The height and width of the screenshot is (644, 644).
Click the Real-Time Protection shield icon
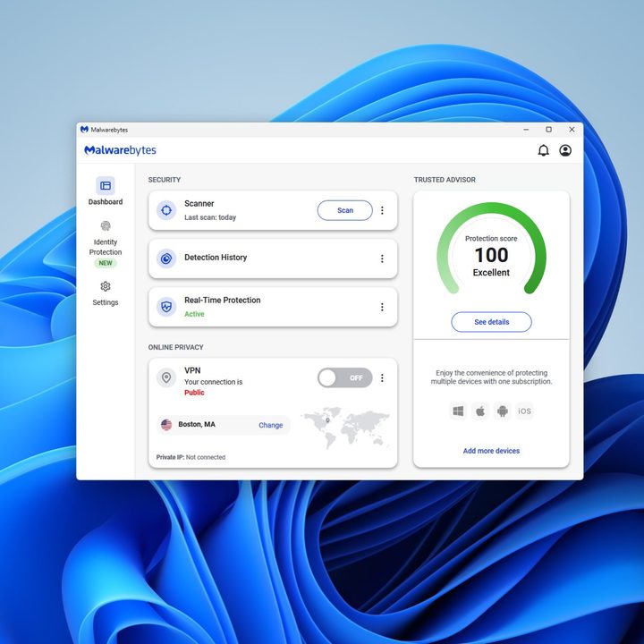166,307
